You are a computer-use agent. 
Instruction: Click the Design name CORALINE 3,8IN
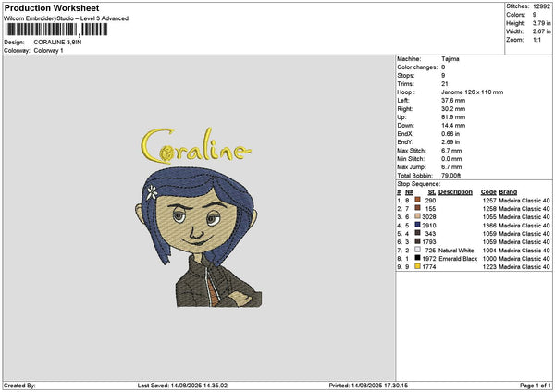(57, 43)
